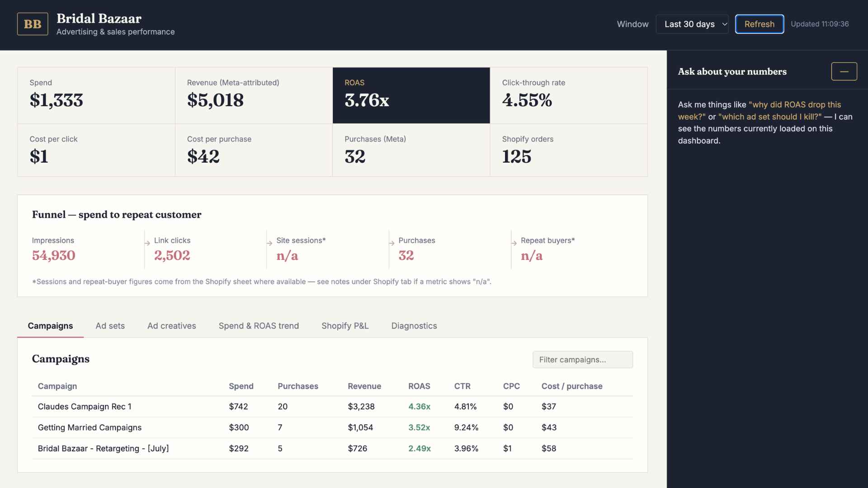Switch to the Campaigns tab

50,326
